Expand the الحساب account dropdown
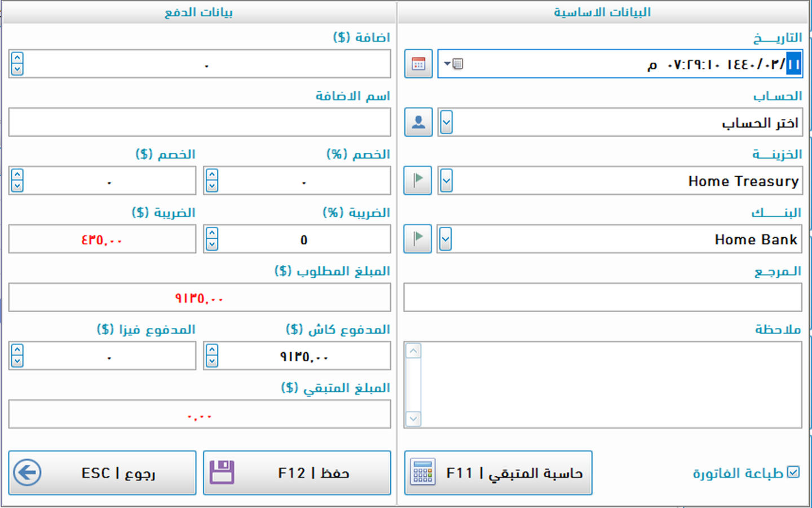The height and width of the screenshot is (508, 812). [x=446, y=122]
